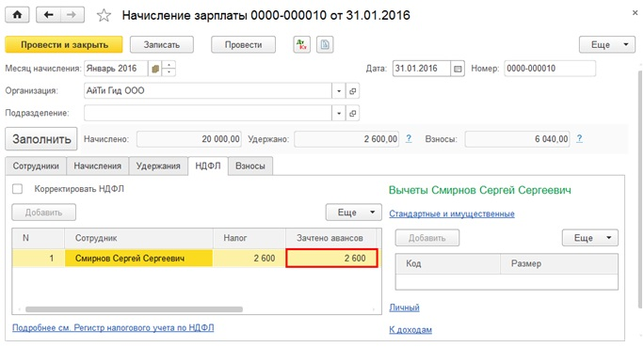
Task: Switch to the Начисления tab
Action: click(97, 166)
